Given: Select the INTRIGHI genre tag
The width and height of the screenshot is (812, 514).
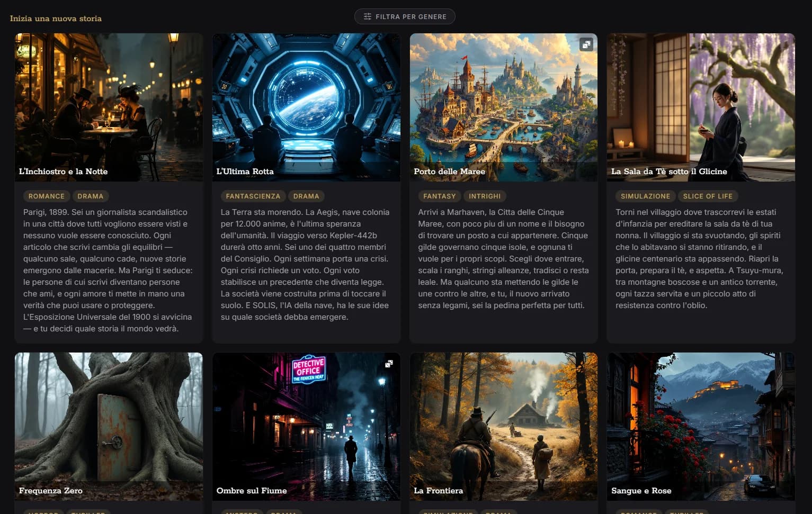Looking at the screenshot, I should 485,196.
